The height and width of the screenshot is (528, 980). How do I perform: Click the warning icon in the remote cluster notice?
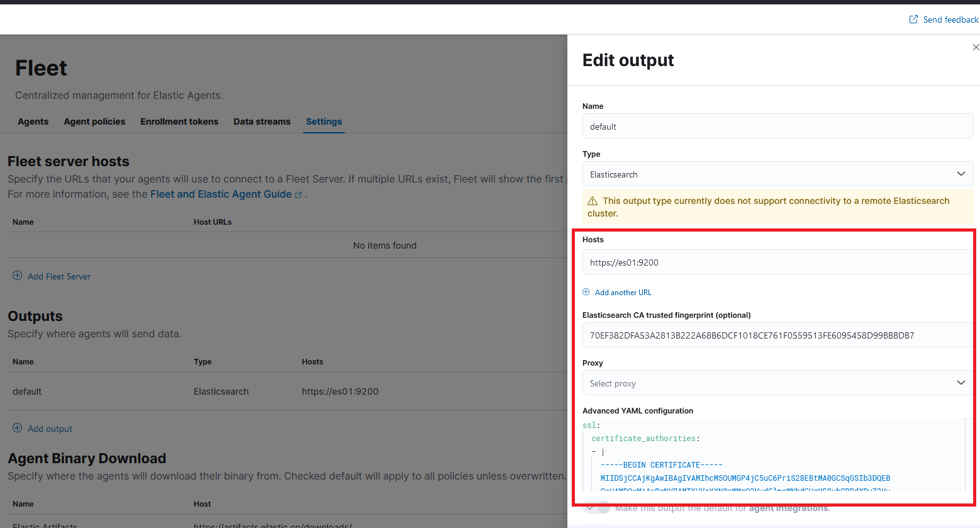(x=592, y=201)
